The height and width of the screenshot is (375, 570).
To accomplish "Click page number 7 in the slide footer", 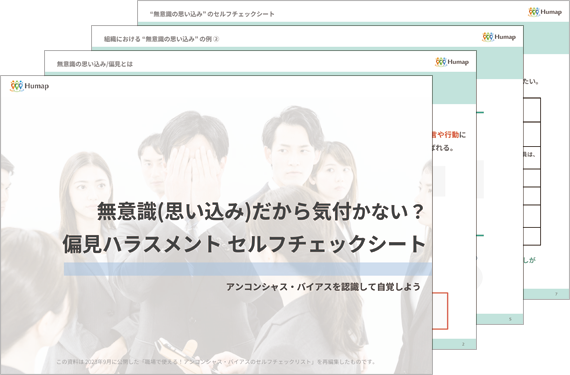I will (x=556, y=294).
